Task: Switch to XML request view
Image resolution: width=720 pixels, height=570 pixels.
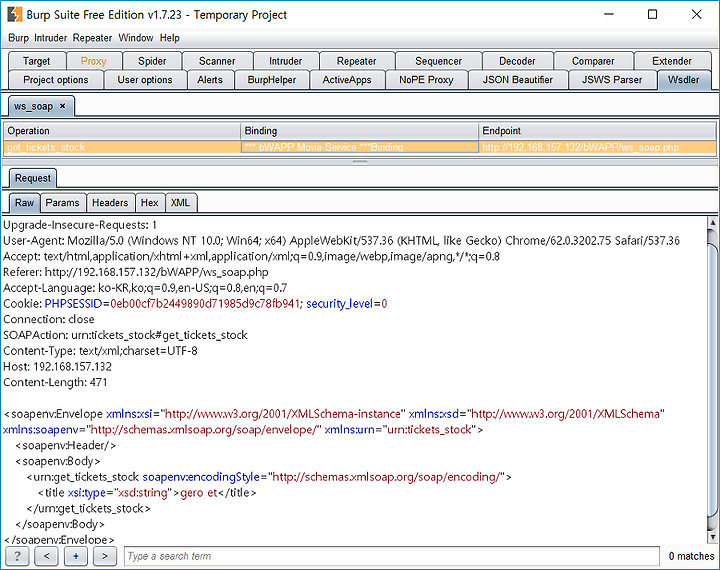Action: 180,203
